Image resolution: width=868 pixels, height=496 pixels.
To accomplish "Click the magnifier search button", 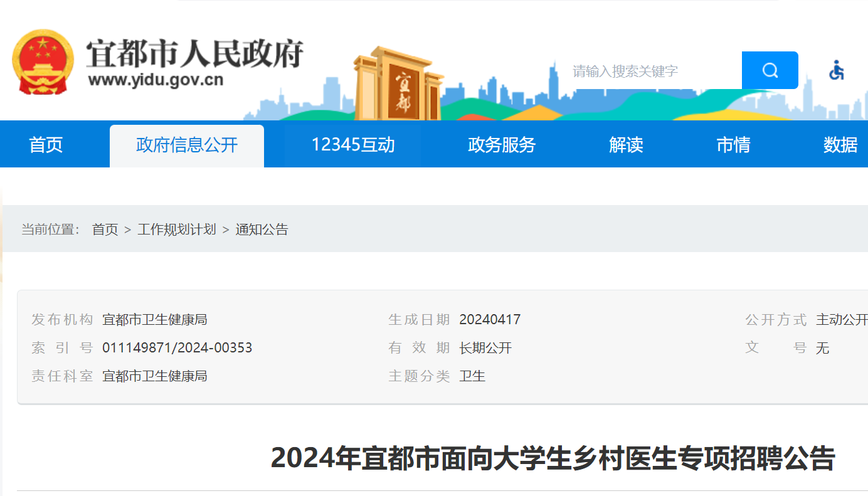I will click(770, 70).
